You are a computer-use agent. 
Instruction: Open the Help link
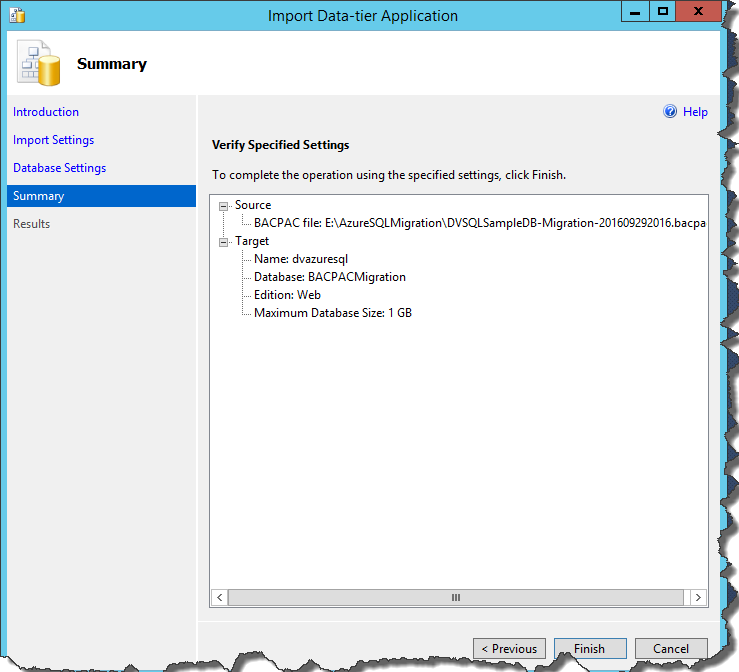[695, 112]
